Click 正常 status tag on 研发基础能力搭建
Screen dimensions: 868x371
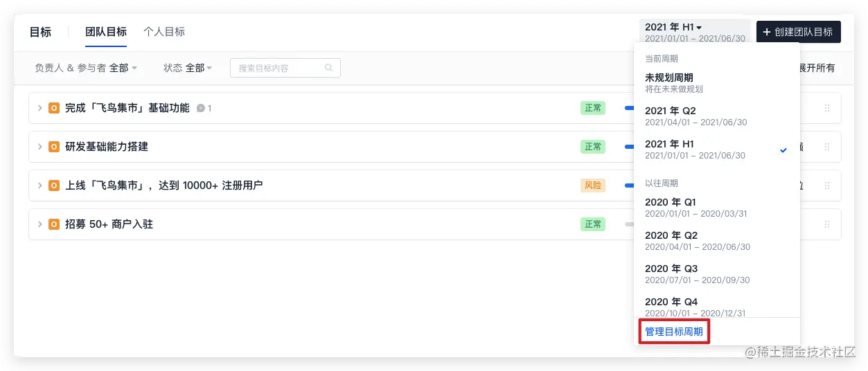coord(593,147)
